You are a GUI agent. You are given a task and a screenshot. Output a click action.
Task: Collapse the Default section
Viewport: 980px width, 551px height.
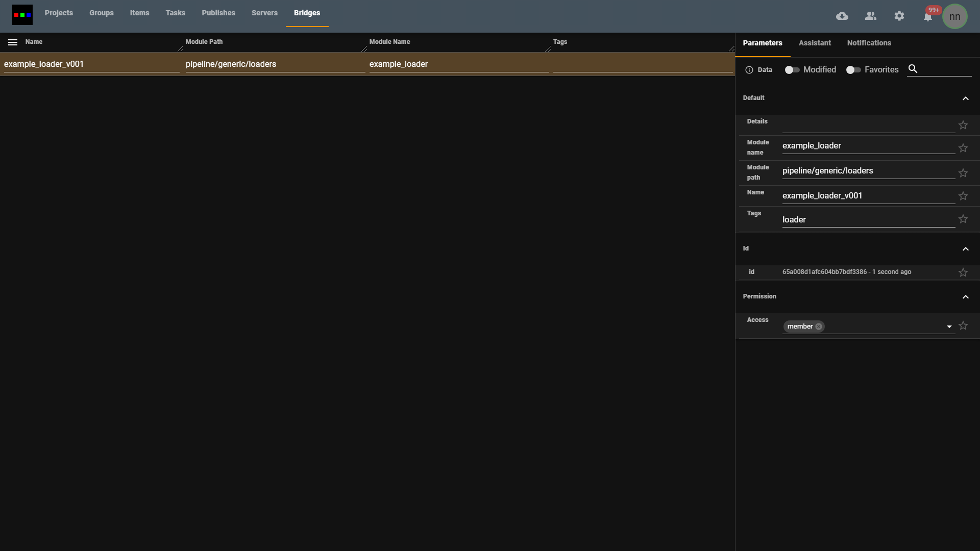point(965,98)
